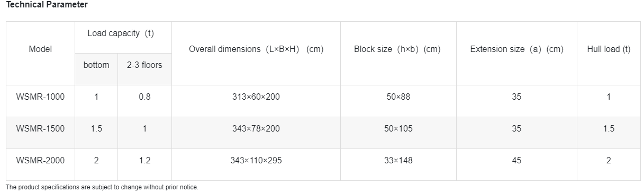The width and height of the screenshot is (644, 192).
Task: Click the Technical Parameter heading
Action: (47, 4)
